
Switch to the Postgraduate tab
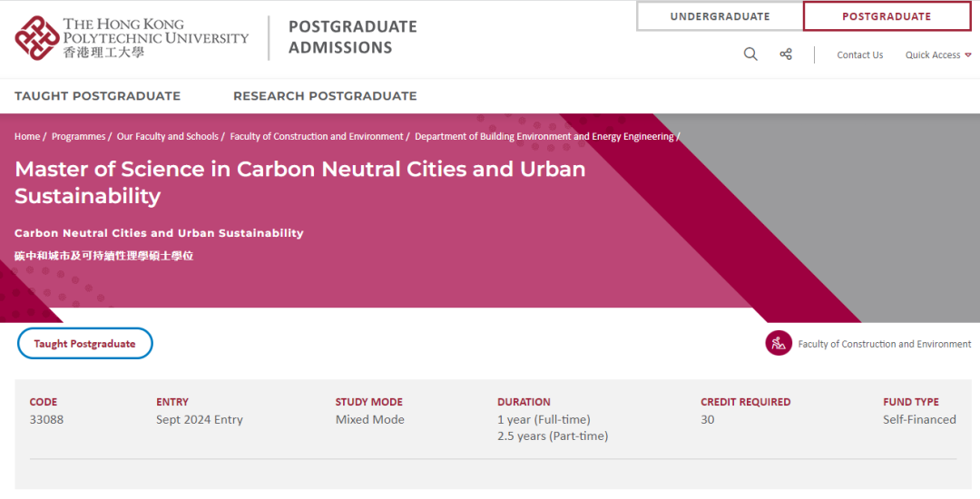pyautogui.click(x=887, y=16)
